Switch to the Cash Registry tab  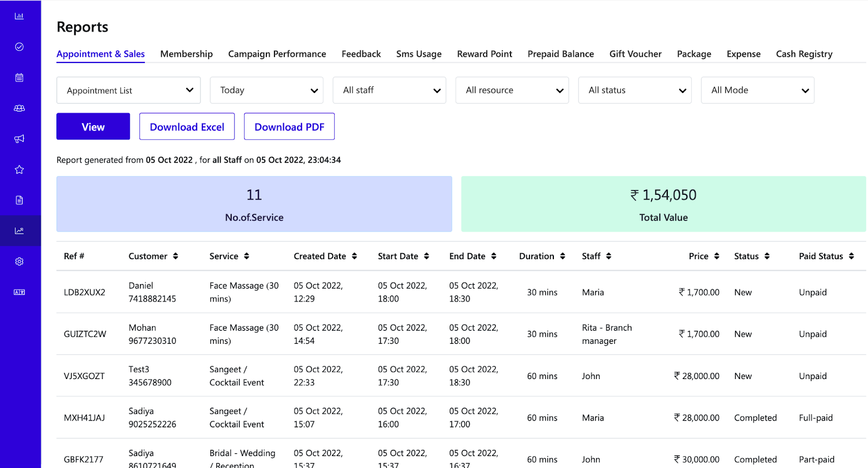[804, 54]
